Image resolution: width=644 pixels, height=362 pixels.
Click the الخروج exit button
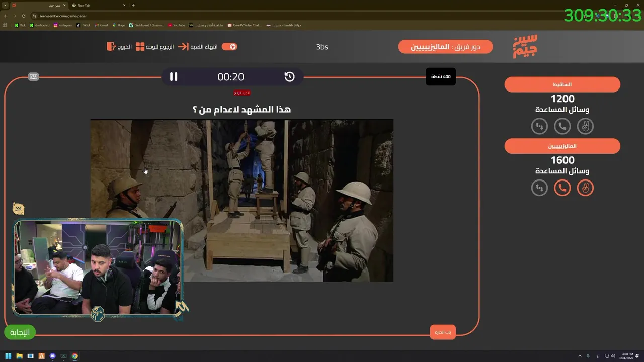(119, 47)
